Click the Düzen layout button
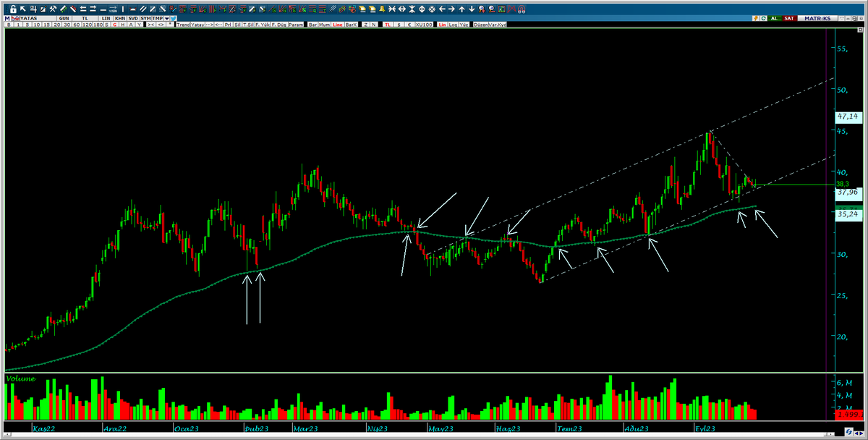Screen dimensions: 868x440 click(x=480, y=25)
